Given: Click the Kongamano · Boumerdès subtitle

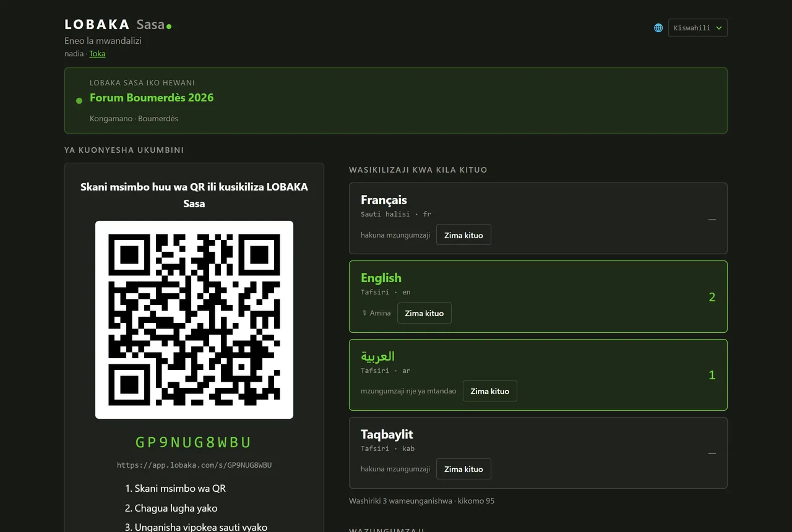Looking at the screenshot, I should point(134,119).
